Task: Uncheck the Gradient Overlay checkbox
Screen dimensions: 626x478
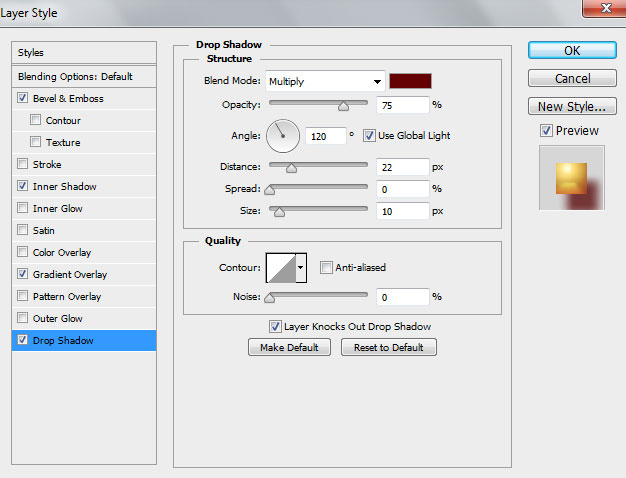Action: click(x=22, y=274)
